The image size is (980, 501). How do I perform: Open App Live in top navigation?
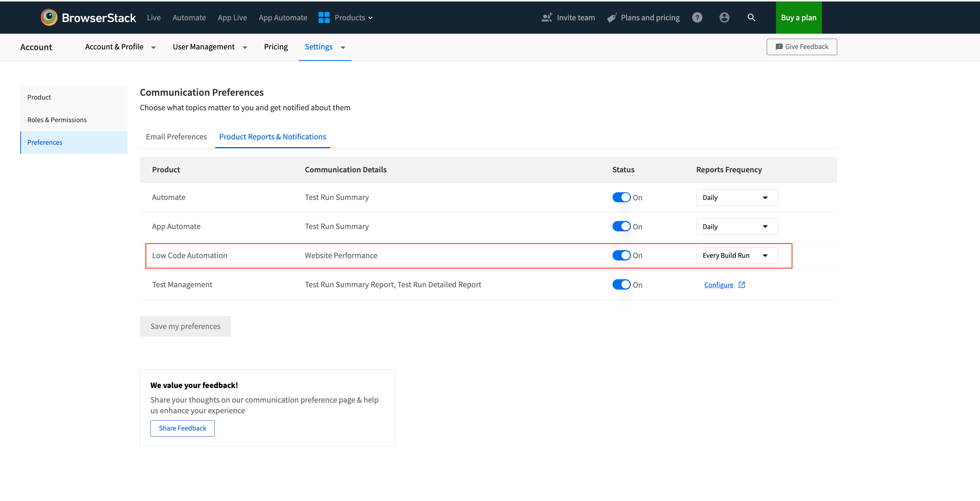click(x=232, y=18)
